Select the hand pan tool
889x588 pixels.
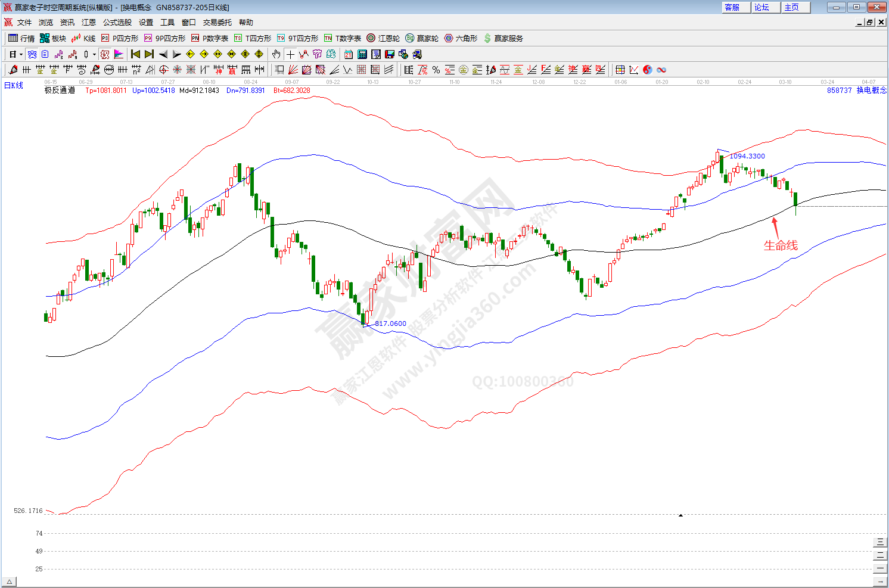coord(276,54)
